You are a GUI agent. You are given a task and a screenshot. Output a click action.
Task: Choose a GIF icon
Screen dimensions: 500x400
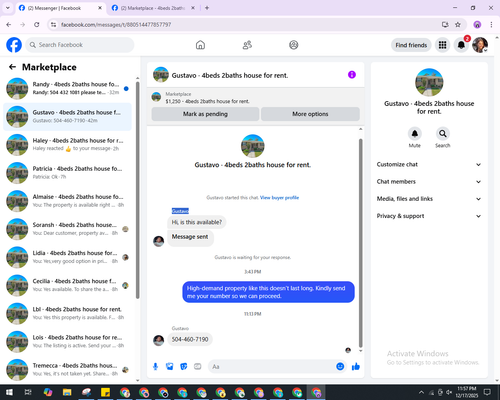click(x=198, y=367)
